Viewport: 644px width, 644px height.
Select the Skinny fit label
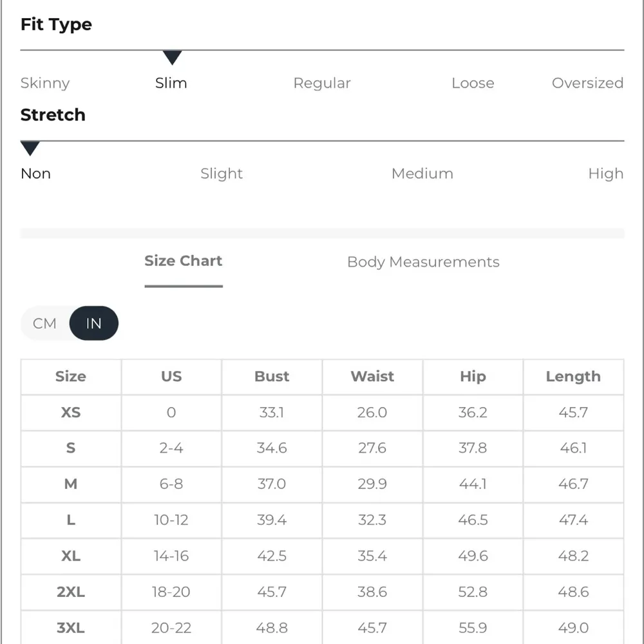[45, 83]
